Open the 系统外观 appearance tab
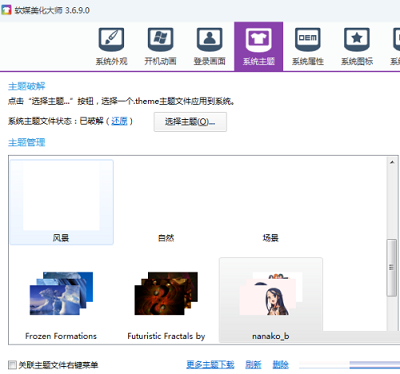Viewport: 400px width, 374px height. (111, 47)
